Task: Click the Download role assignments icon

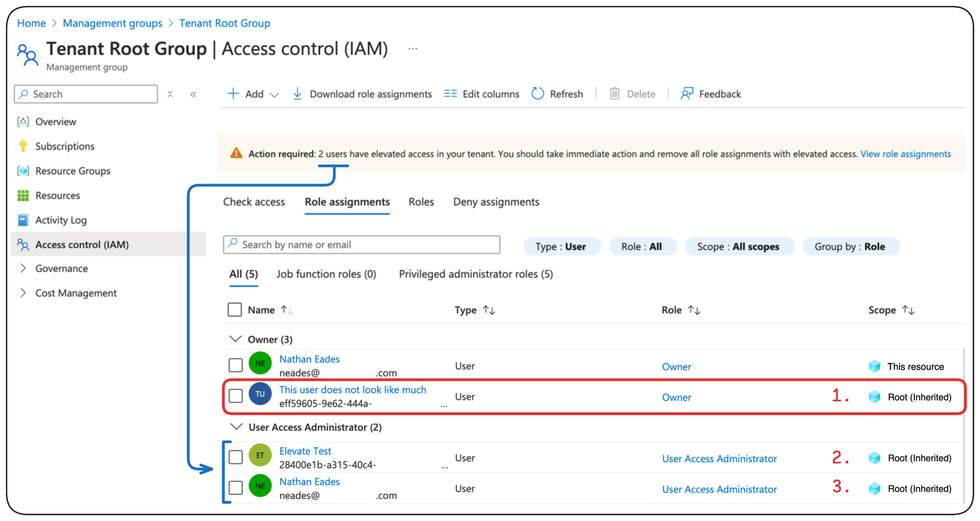Action: pyautogui.click(x=297, y=94)
